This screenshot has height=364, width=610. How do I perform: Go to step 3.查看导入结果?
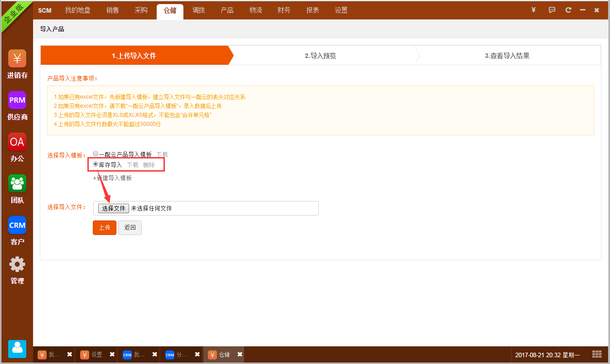(507, 56)
